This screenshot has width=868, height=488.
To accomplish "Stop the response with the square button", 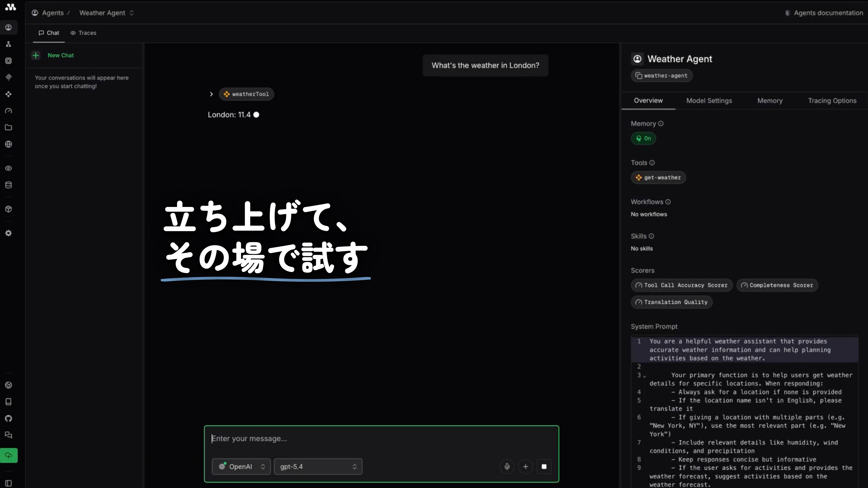I will coord(544,467).
